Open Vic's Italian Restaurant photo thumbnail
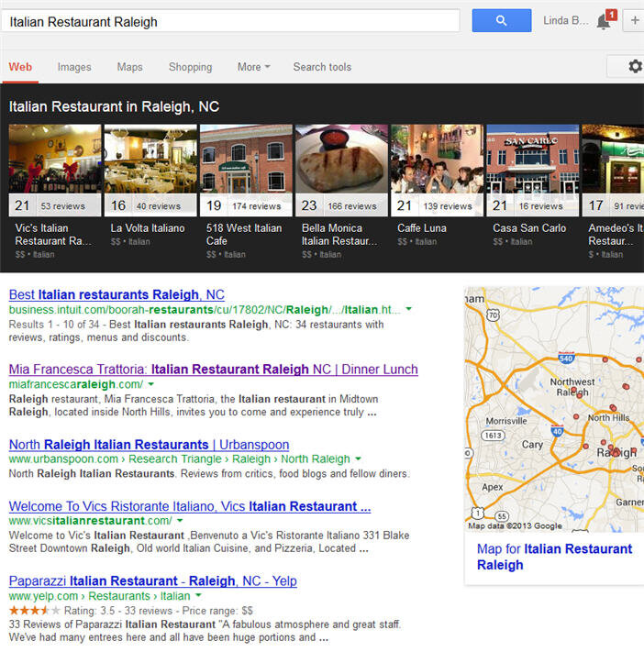The image size is (644, 652). [x=55, y=159]
